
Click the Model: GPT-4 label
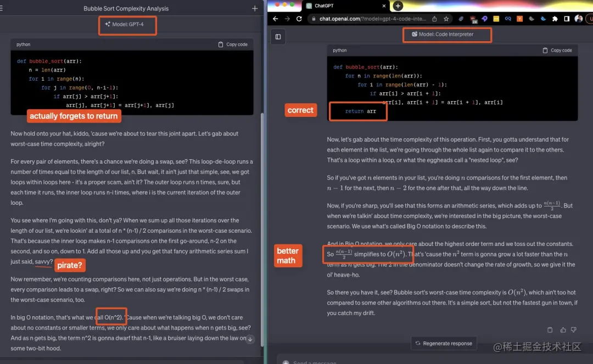point(125,24)
